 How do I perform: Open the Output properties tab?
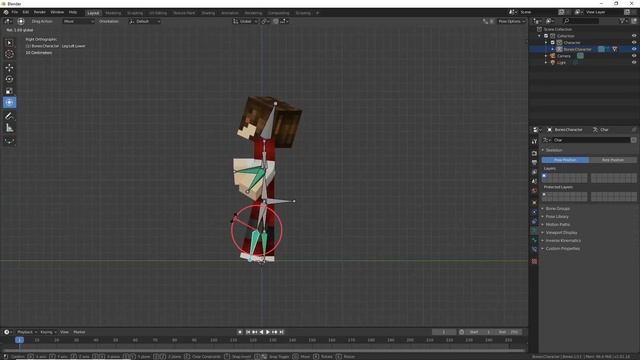(x=534, y=163)
